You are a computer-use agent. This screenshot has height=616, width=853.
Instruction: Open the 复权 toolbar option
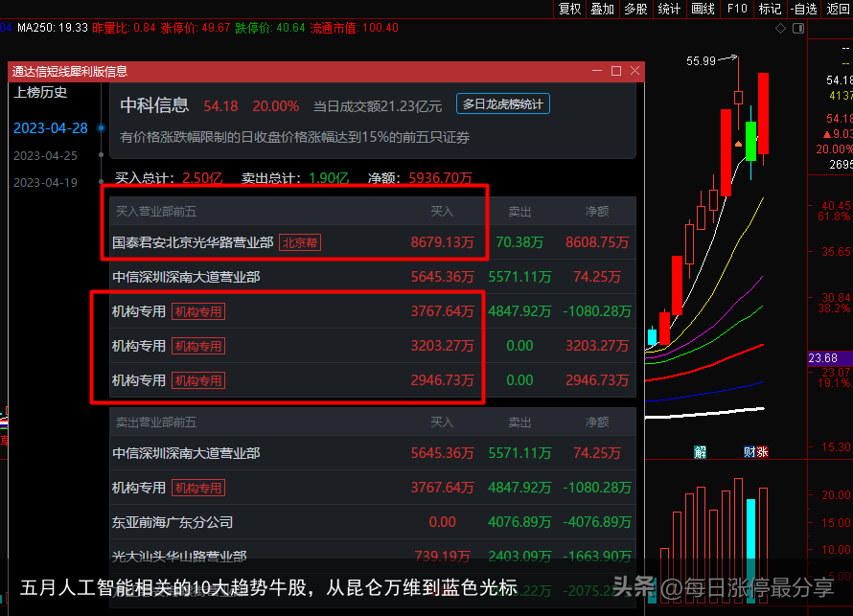coord(569,9)
